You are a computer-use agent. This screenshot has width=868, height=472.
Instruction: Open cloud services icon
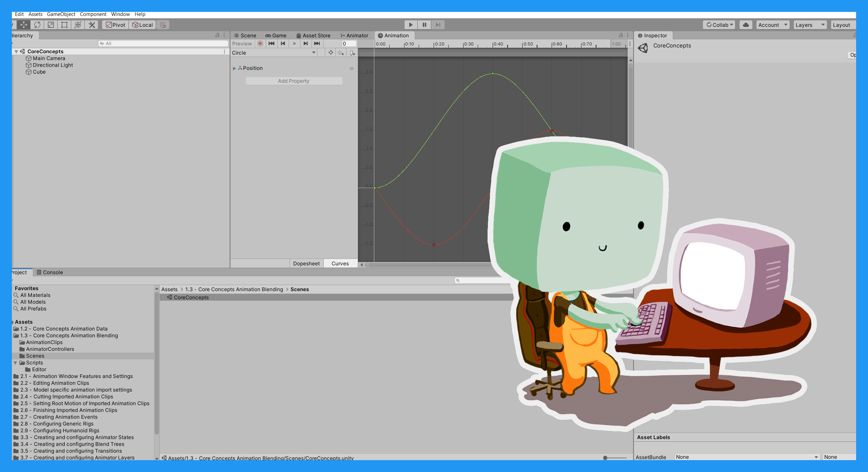pyautogui.click(x=746, y=25)
